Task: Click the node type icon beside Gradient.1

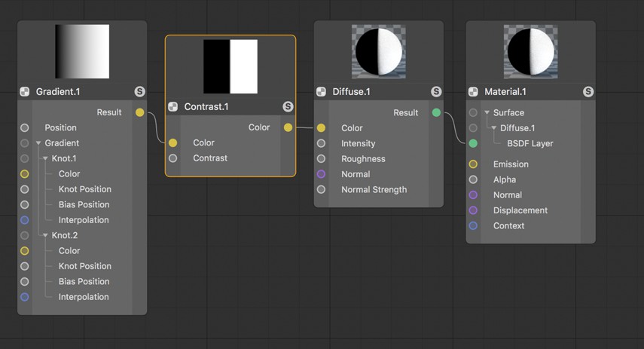Action: (x=25, y=92)
